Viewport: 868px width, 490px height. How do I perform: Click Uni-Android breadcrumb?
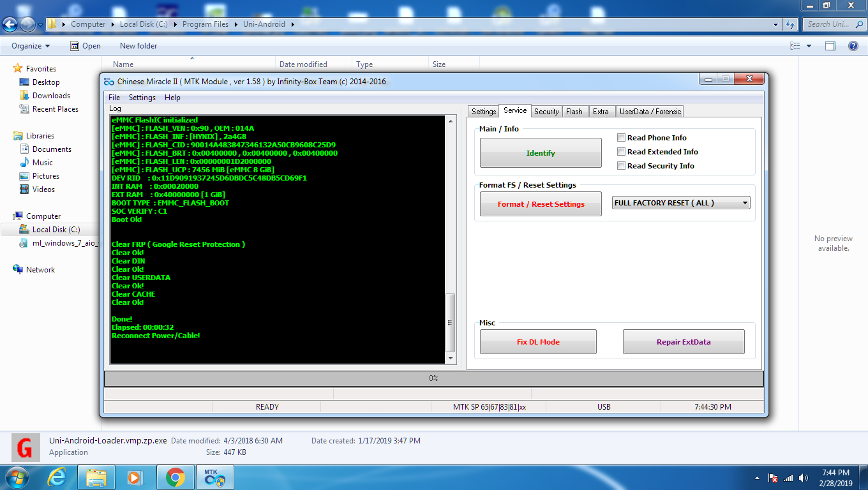click(264, 24)
